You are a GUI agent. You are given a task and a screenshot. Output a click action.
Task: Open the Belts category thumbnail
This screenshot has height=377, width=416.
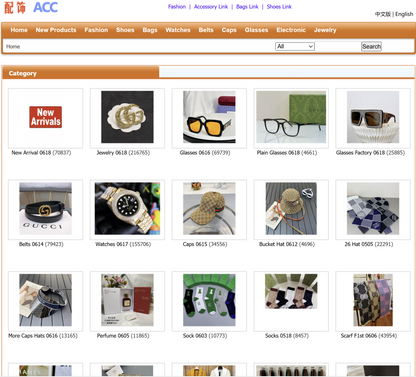coord(45,209)
